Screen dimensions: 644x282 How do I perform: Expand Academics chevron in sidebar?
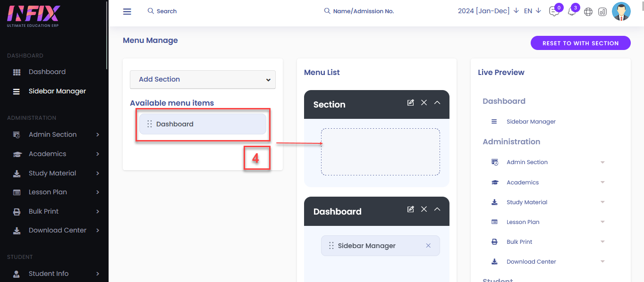pos(98,154)
